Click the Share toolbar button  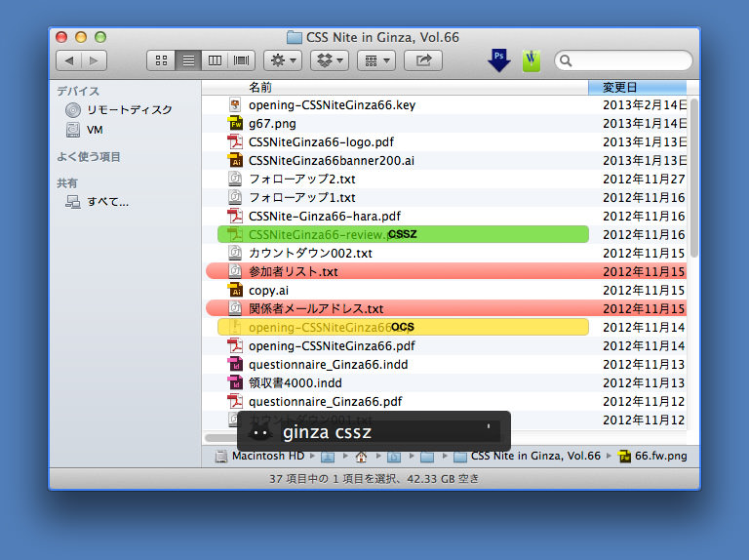[x=423, y=60]
